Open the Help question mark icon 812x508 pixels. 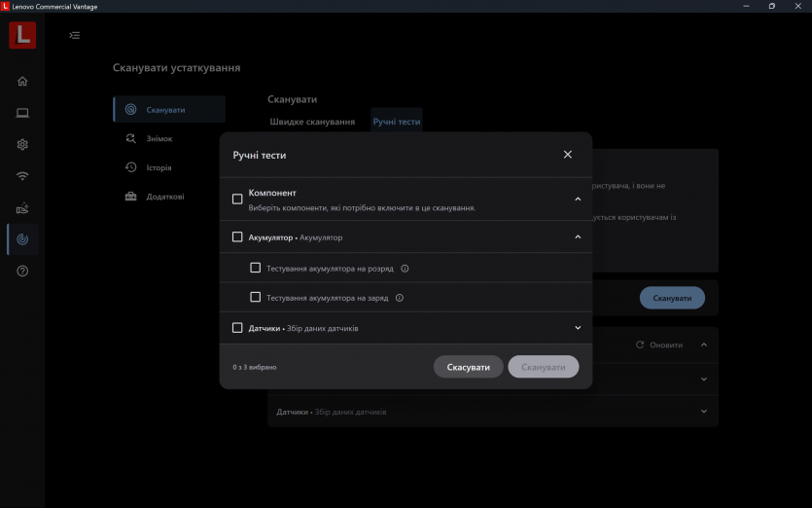click(22, 271)
